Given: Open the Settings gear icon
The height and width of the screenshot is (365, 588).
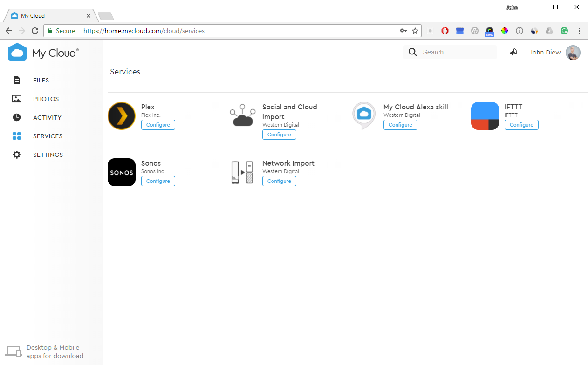Looking at the screenshot, I should pos(17,155).
